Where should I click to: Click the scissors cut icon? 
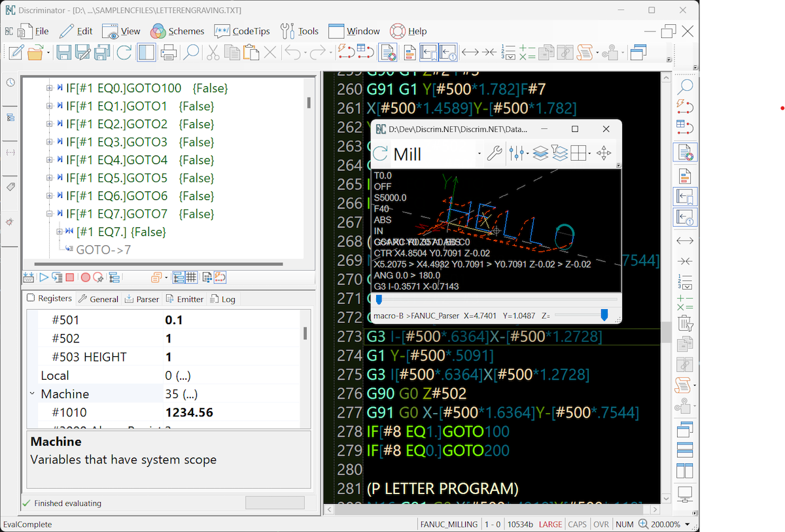pyautogui.click(x=213, y=52)
